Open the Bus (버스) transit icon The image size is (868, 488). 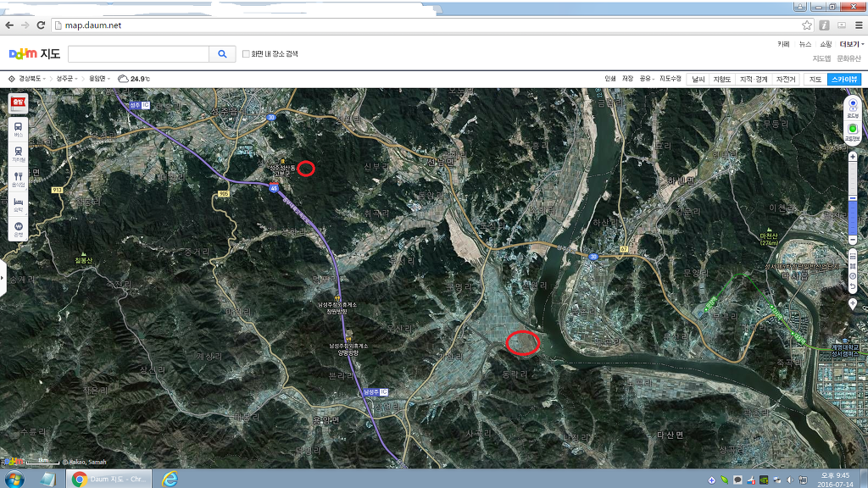click(18, 130)
